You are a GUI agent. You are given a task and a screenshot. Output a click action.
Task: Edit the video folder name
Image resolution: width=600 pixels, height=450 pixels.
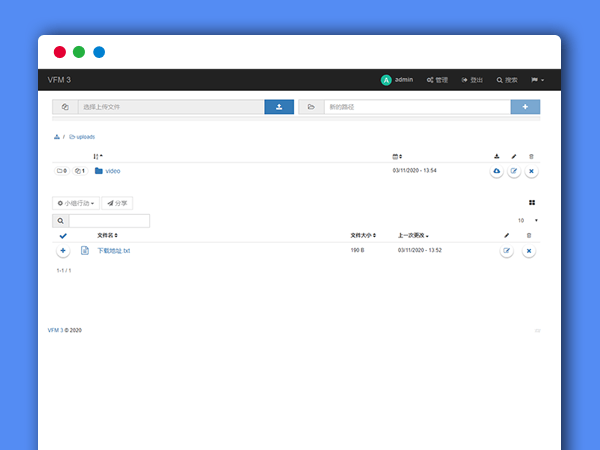coord(514,171)
